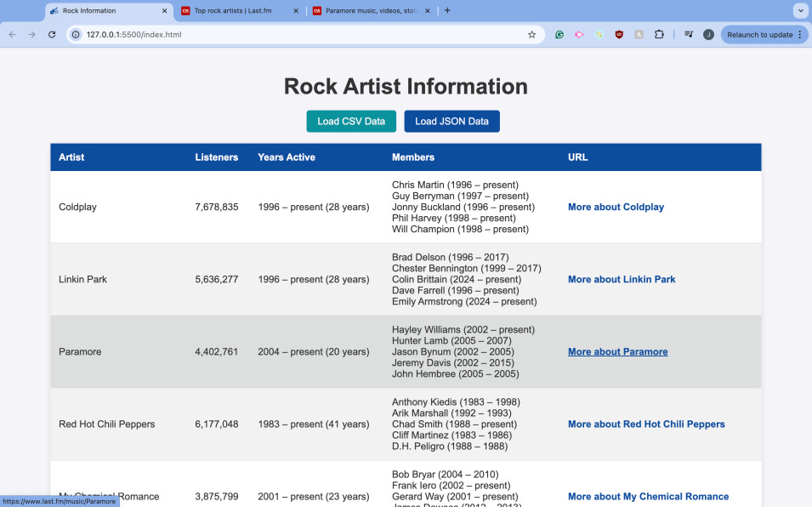
Task: Select listeners value 3,875,799
Action: (x=217, y=497)
